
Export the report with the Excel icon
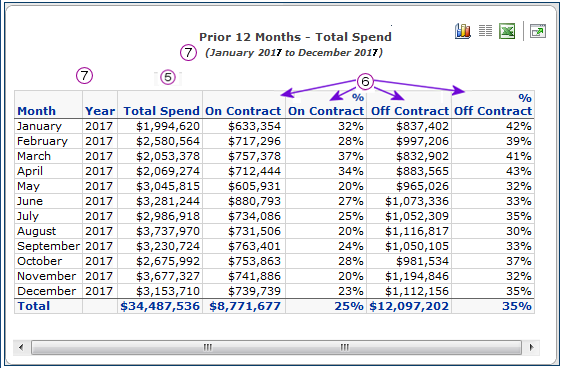click(507, 31)
